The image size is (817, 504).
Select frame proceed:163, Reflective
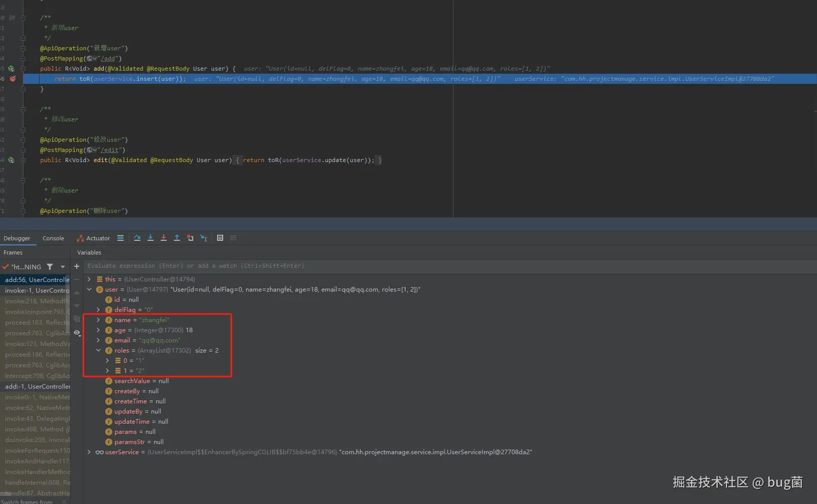35,323
